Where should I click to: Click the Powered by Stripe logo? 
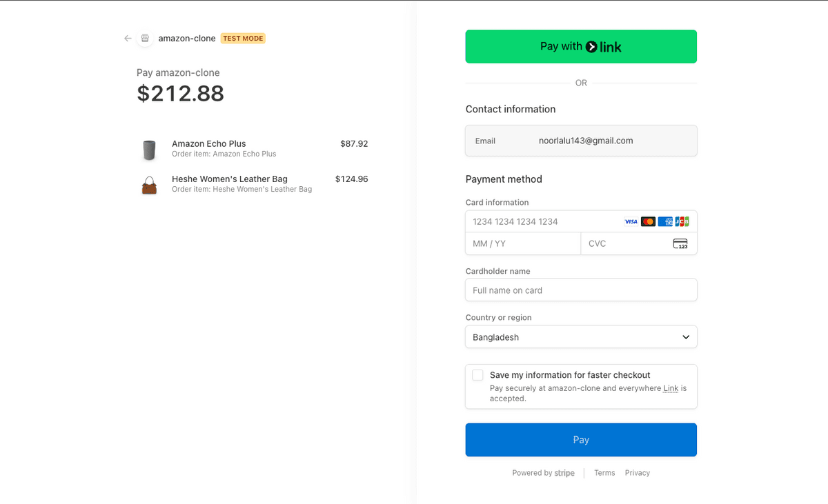(564, 474)
